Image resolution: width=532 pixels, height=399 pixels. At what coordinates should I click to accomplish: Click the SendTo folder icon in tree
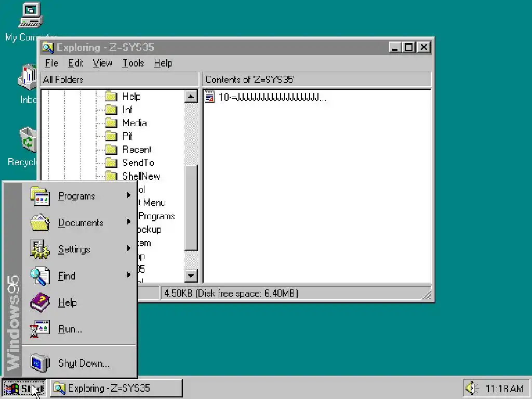[111, 163]
